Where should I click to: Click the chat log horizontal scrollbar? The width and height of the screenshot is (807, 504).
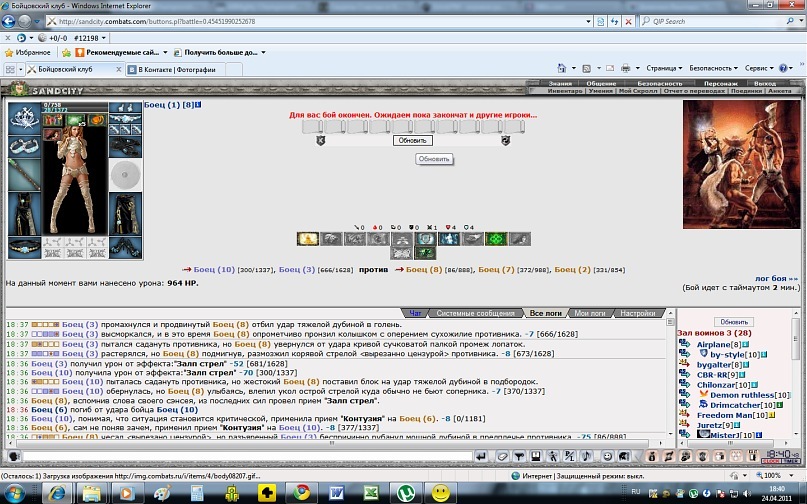(332, 443)
